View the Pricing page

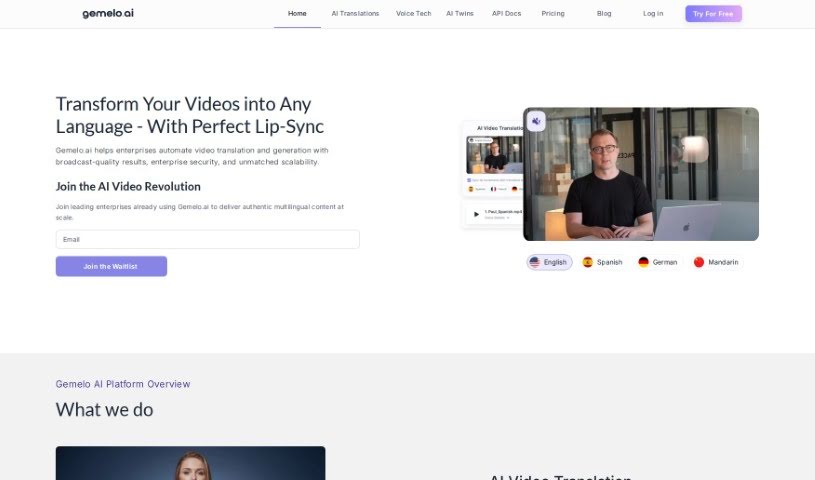click(553, 14)
